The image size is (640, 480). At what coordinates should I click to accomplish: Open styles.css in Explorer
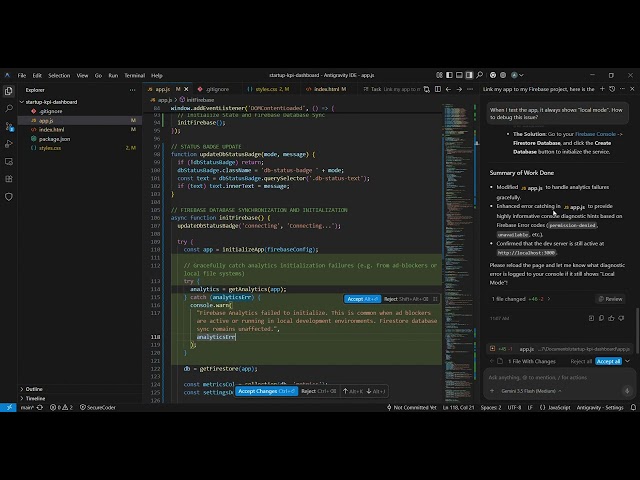tap(50, 148)
